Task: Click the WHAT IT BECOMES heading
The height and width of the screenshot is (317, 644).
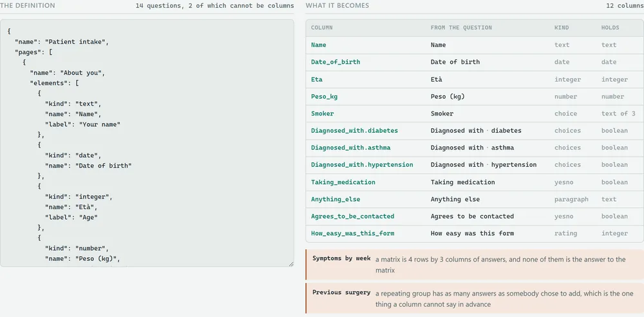Action: coord(337,6)
